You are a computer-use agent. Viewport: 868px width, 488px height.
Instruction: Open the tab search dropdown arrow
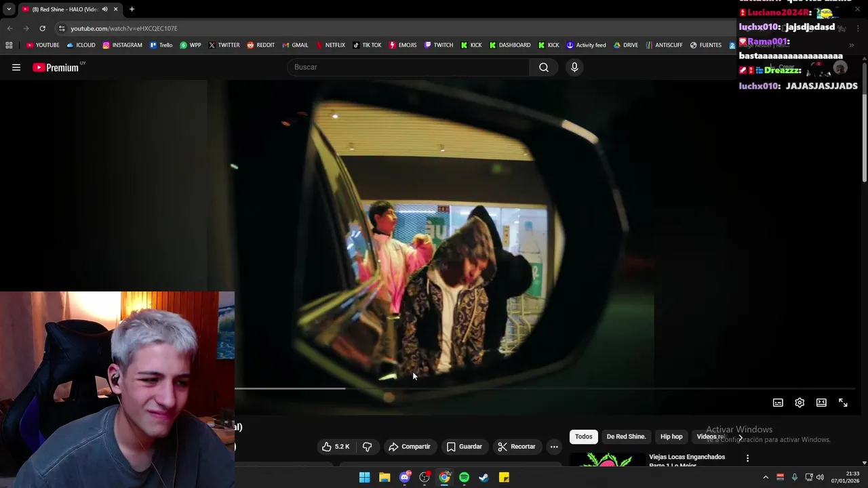[9, 9]
